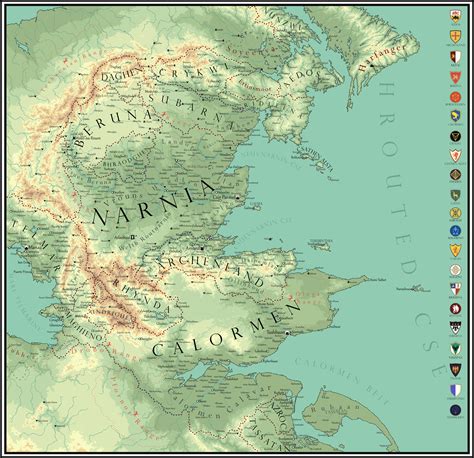Click the red, white and blue quartered shield
The image size is (474, 458).
(455, 289)
